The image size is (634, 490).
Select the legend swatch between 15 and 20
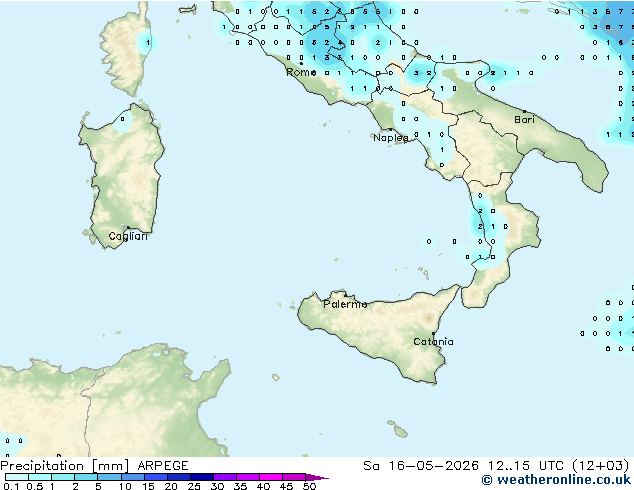point(156,477)
